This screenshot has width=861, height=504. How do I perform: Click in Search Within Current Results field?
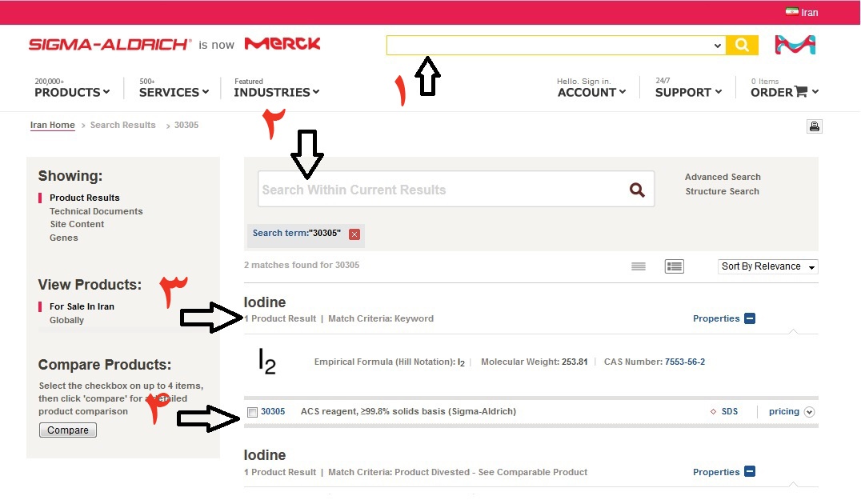440,190
